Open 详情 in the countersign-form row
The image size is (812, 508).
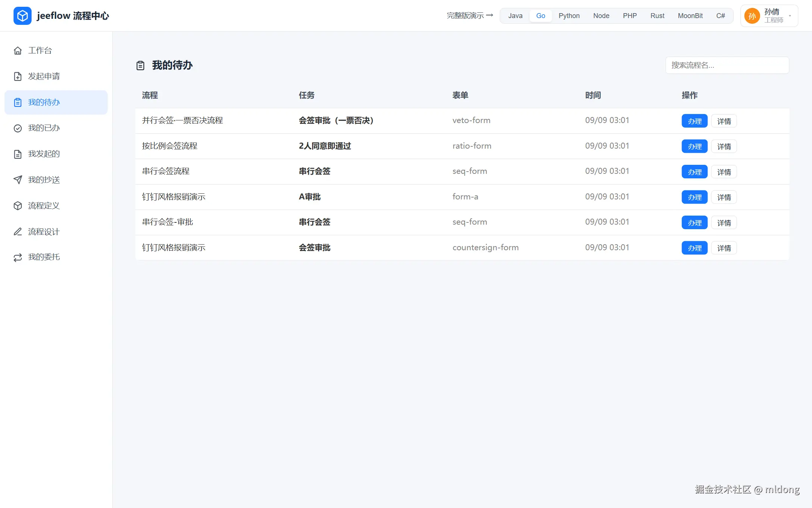(x=724, y=248)
